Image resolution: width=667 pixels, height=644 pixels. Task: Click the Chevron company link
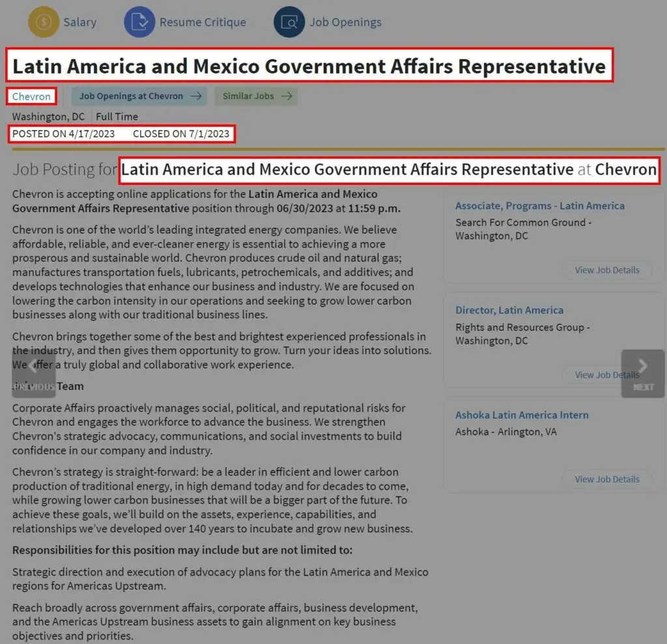point(31,96)
